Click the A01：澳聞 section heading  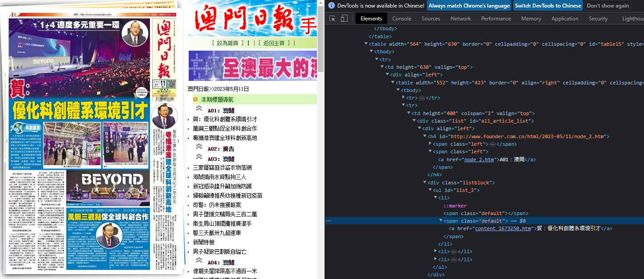221,110
